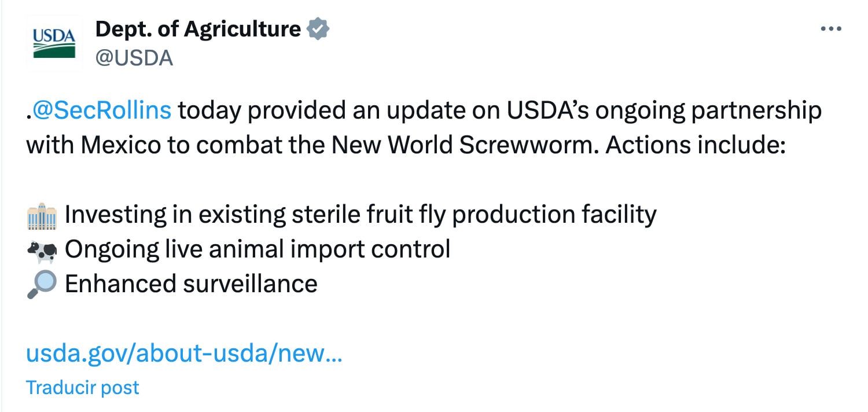This screenshot has height=412, width=868.
Task: Click the @USDA handle
Action: (134, 58)
